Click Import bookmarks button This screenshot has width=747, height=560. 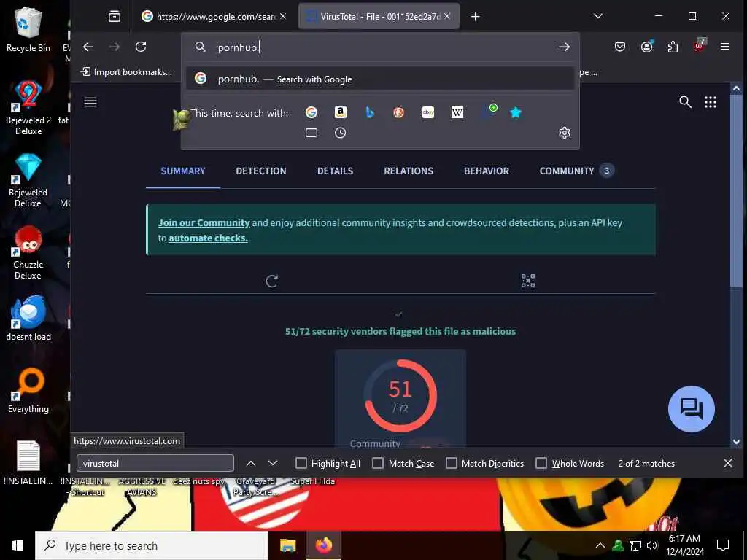126,72
